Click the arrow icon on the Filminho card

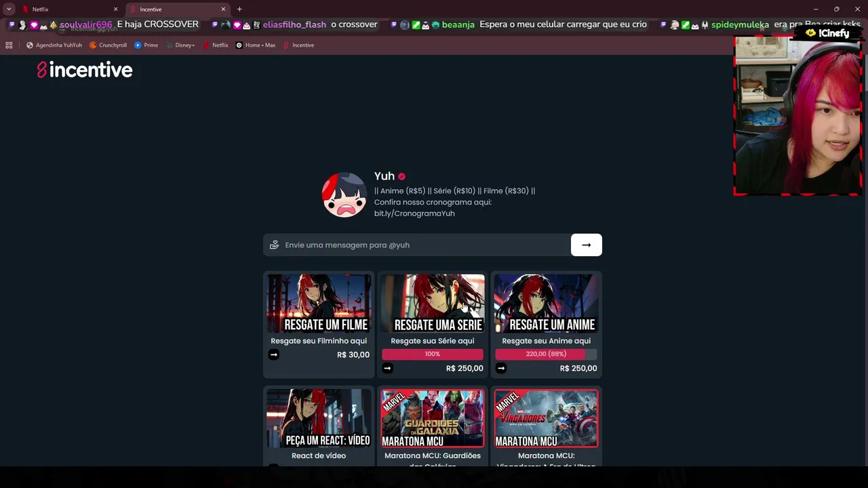273,354
